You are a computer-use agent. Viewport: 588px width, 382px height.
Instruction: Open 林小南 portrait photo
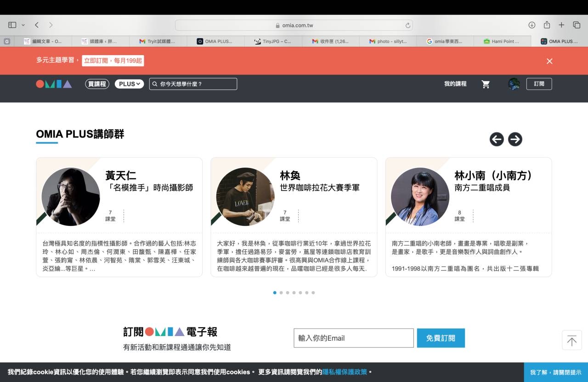(x=420, y=197)
